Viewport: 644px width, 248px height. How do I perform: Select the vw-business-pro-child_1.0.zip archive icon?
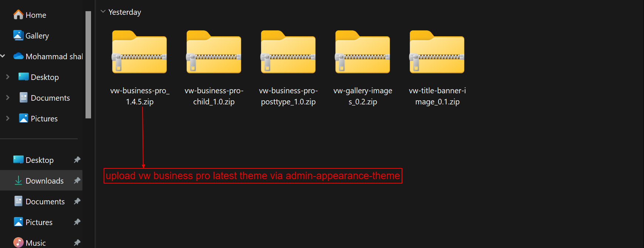(214, 52)
